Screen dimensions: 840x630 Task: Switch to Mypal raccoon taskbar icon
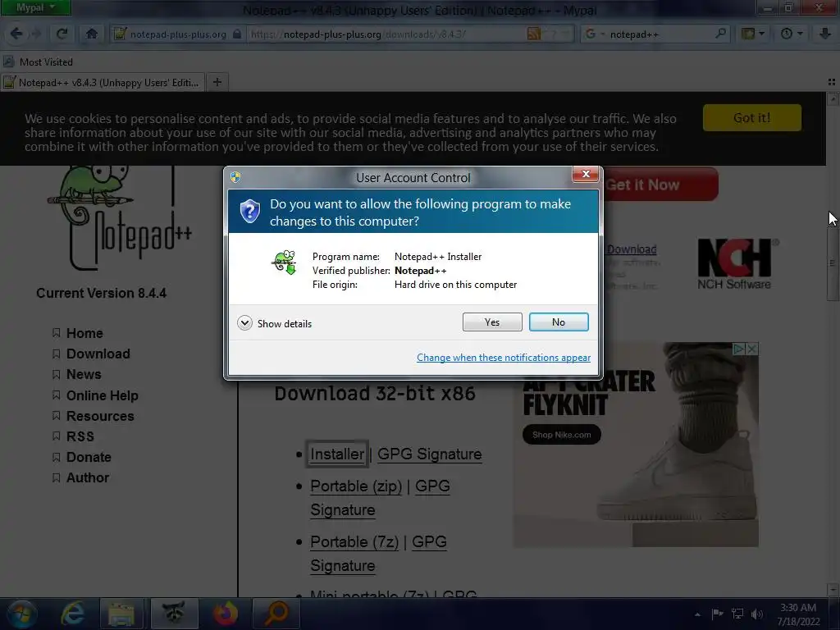point(174,614)
